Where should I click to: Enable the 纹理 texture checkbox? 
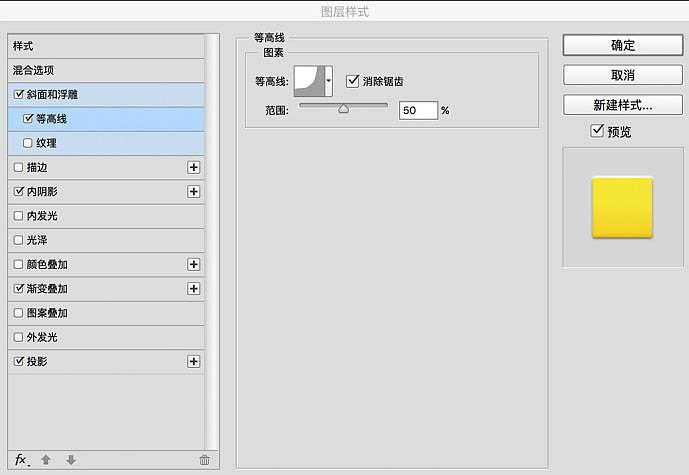(x=27, y=143)
